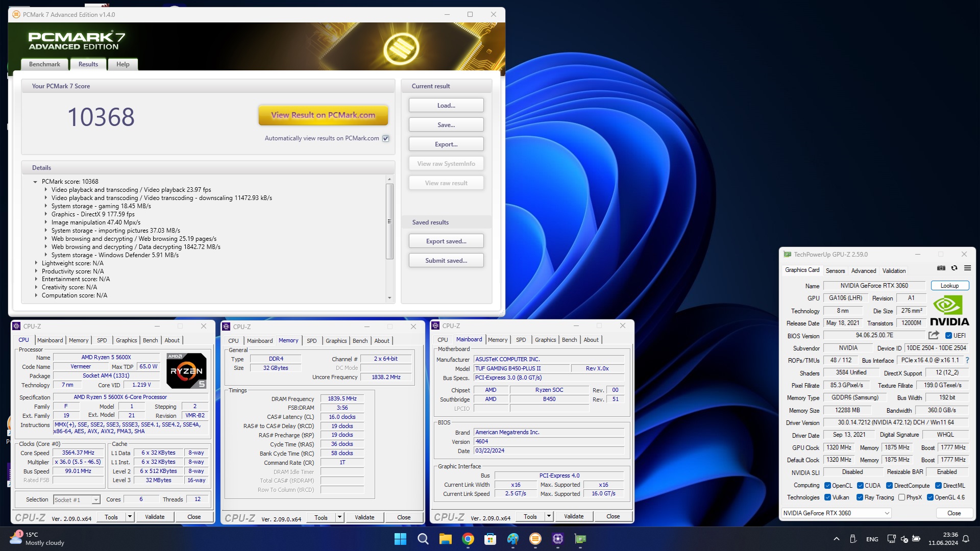This screenshot has width=980, height=551.
Task: Open Google Chrome from taskbar
Action: tap(468, 539)
